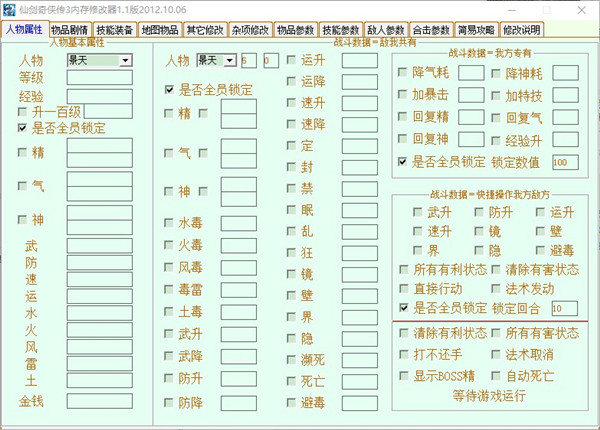Viewport: 600px width, 430px height.
Task: Check 武升 in the shared battle data
Action: tap(169, 334)
